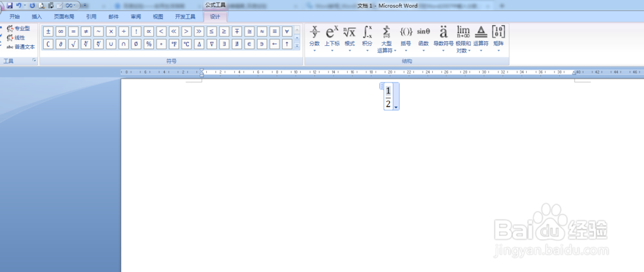Image resolution: width=644 pixels, height=272 pixels.
Task: Insert the infinity symbol
Action: 61,31
